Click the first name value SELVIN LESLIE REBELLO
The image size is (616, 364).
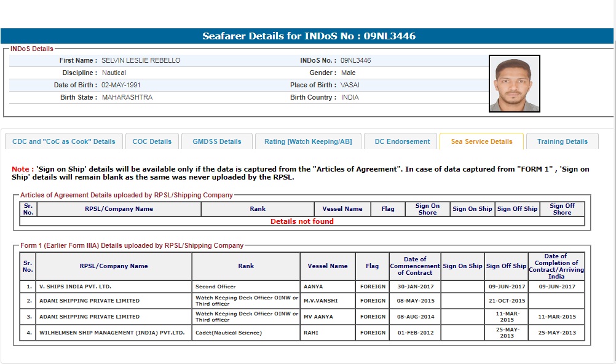pos(141,61)
